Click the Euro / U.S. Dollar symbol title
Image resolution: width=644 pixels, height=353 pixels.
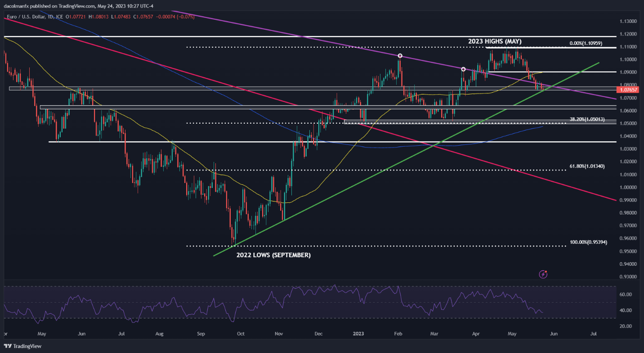26,17
